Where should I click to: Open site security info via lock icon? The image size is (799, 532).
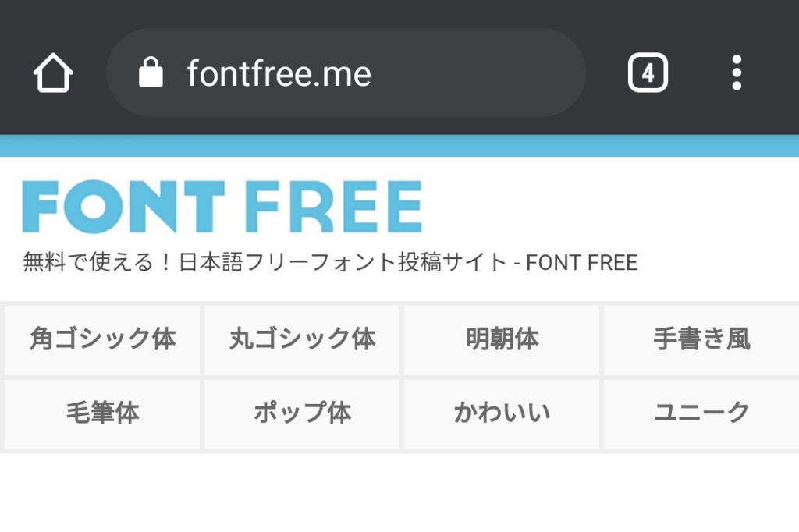pos(151,74)
